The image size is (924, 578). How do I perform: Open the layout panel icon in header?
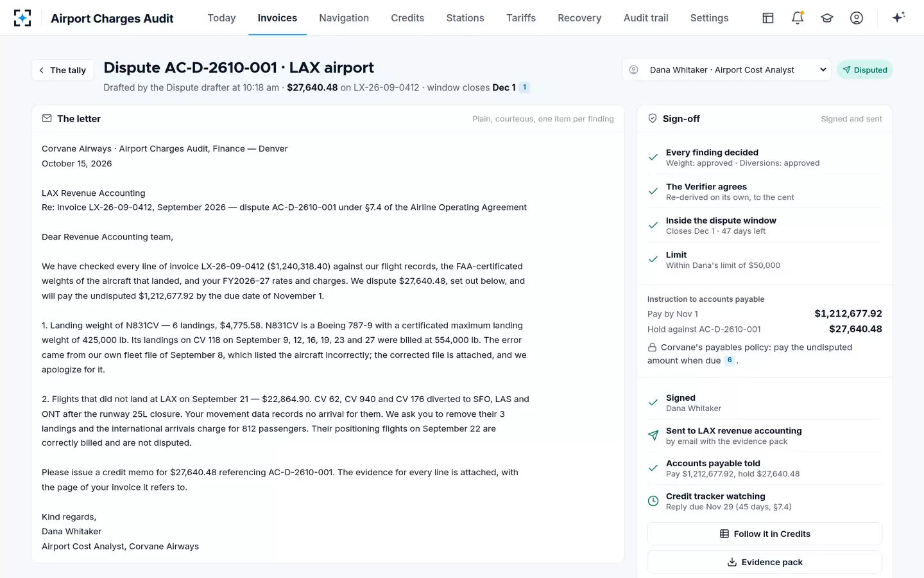(x=768, y=18)
